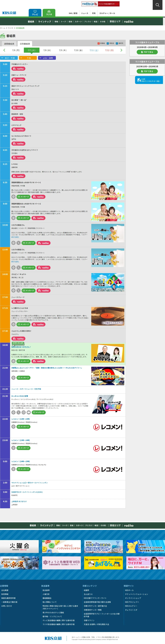Open the YouTube icon for わっきゃいだの小定理
This screenshot has height=644, width=165.
coord(29,412)
